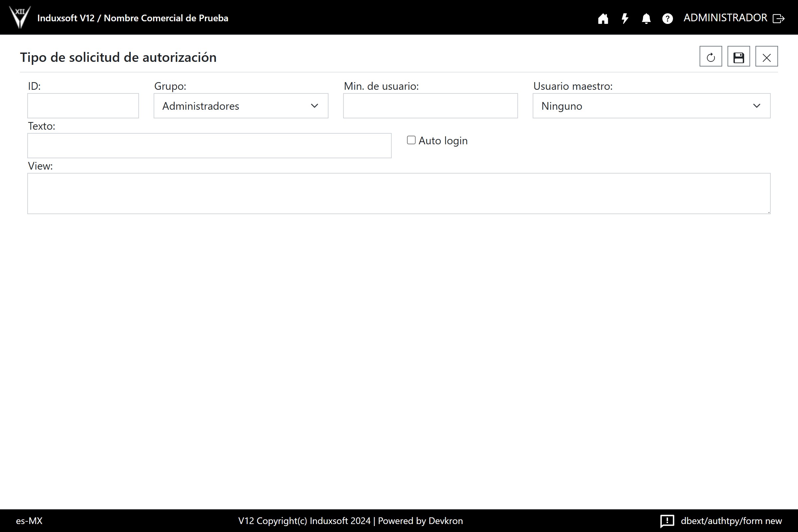Click the refresh/reload form icon
Screen dimensions: 798x532
(x=711, y=57)
